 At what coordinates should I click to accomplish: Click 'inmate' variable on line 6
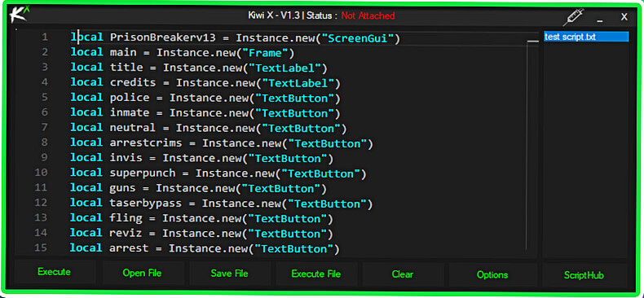pyautogui.click(x=130, y=112)
